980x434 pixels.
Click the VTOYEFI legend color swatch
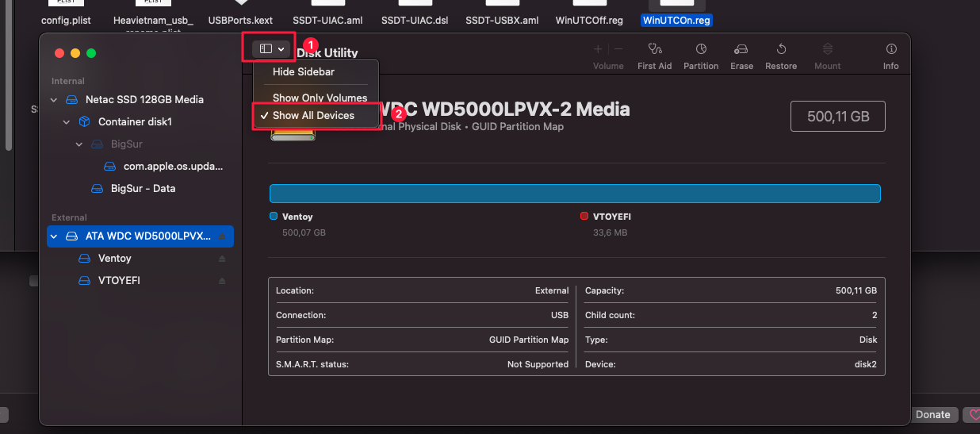point(584,216)
